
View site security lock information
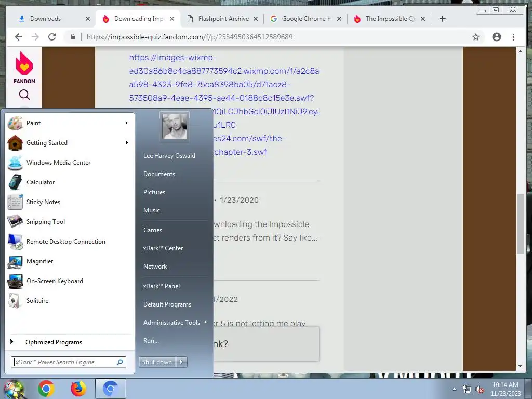click(x=73, y=37)
